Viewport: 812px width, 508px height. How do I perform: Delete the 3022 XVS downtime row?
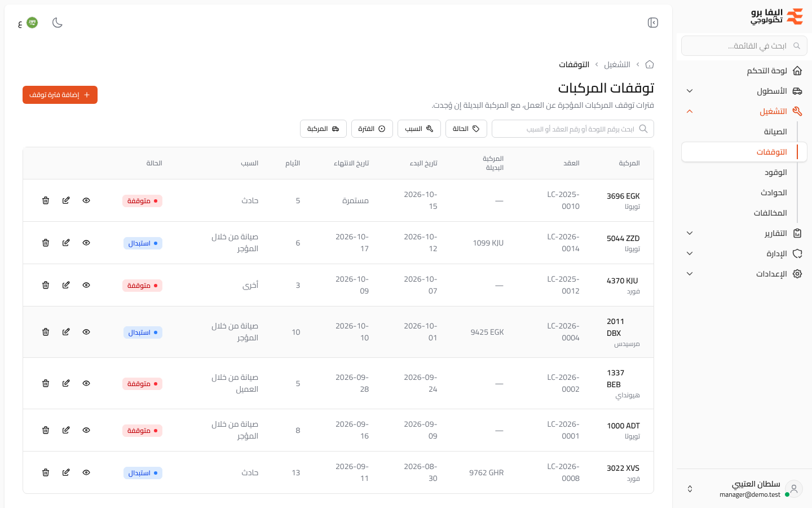(46, 472)
